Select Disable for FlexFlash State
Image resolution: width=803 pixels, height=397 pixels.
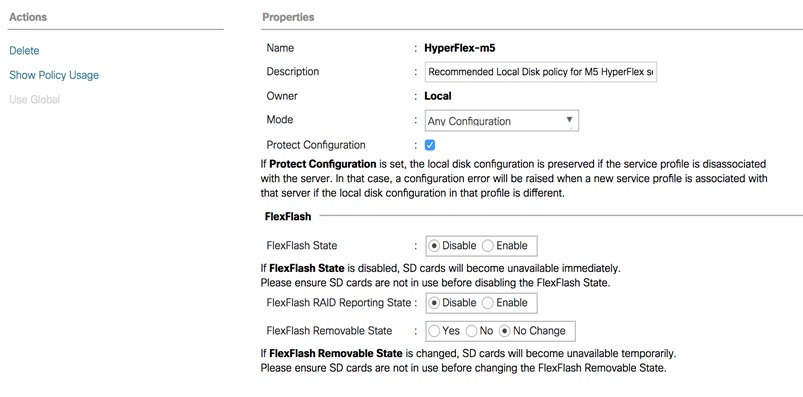tap(434, 246)
